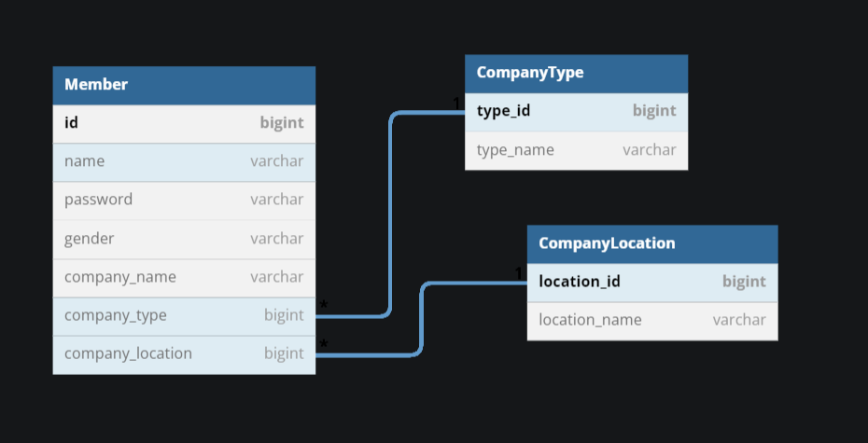The width and height of the screenshot is (868, 443).
Task: Click the varchar type of type_name
Action: [x=650, y=150]
